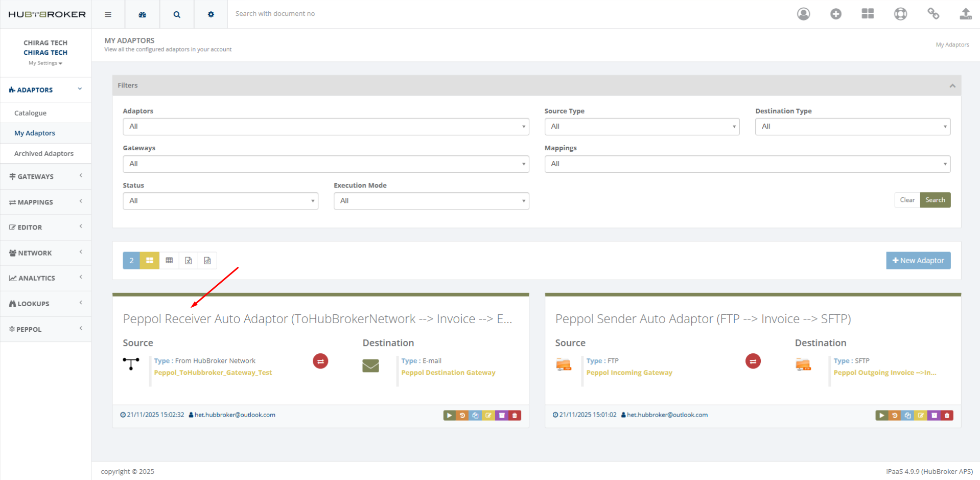Switch to grid card view

click(150, 261)
